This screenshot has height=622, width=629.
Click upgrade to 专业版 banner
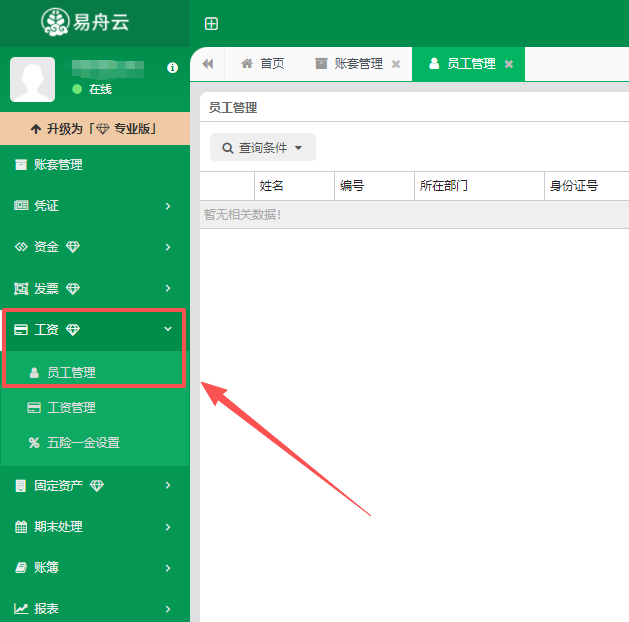(95, 129)
